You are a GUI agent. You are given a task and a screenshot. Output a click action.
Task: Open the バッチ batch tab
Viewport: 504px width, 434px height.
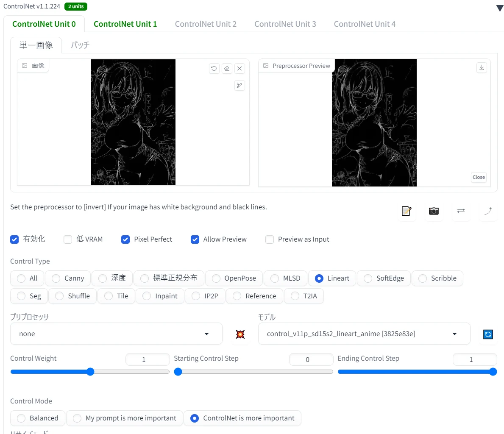[80, 45]
